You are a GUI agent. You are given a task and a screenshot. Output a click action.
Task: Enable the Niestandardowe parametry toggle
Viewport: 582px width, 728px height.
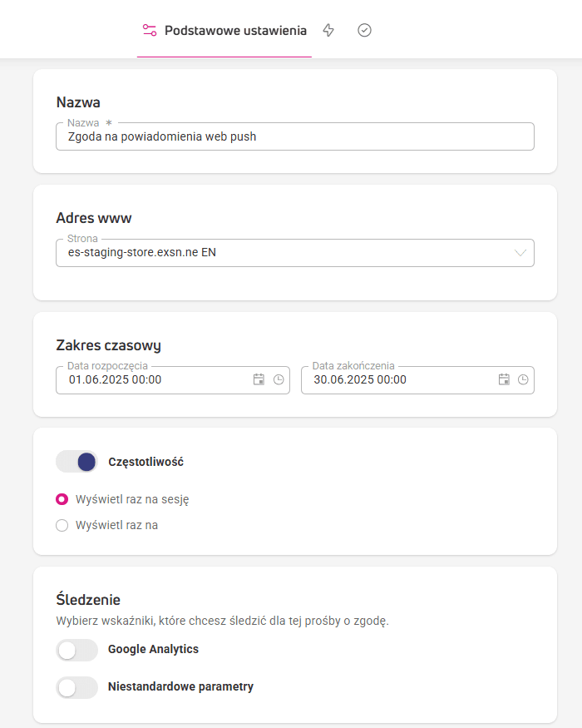77,687
